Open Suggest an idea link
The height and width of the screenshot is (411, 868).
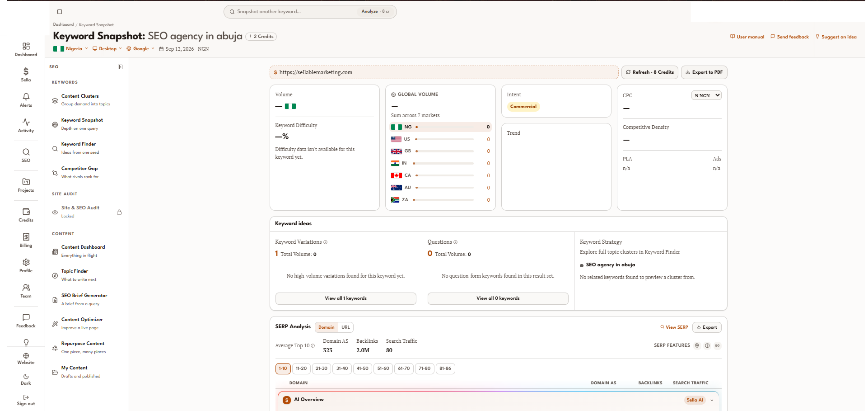(836, 37)
